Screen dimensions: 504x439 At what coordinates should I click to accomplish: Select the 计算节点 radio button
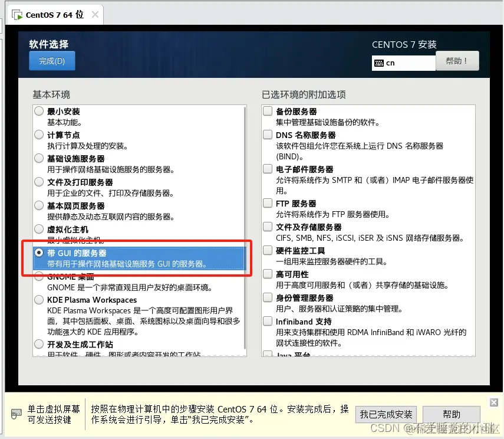pyautogui.click(x=39, y=135)
